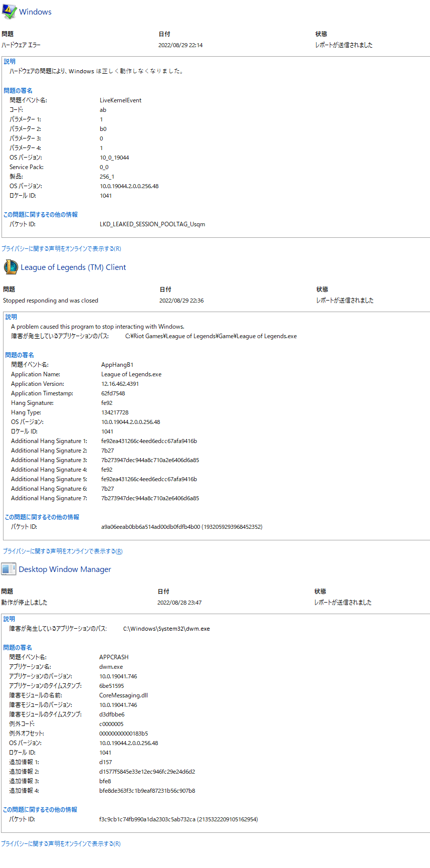Screen dimensions: 430x868
Task: Click the "動作が停止しました" problem text
Action: [24, 603]
